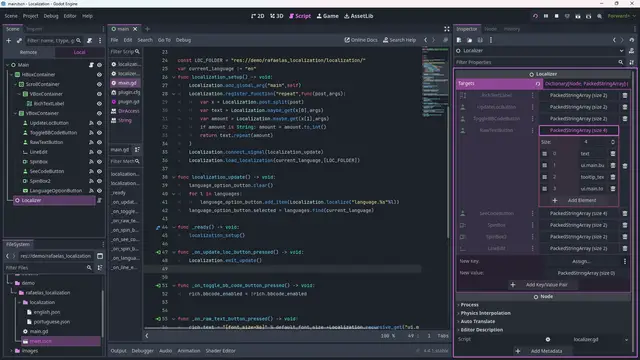Click Add Key/Value Pair button
640x360 pixels.
click(x=540, y=284)
